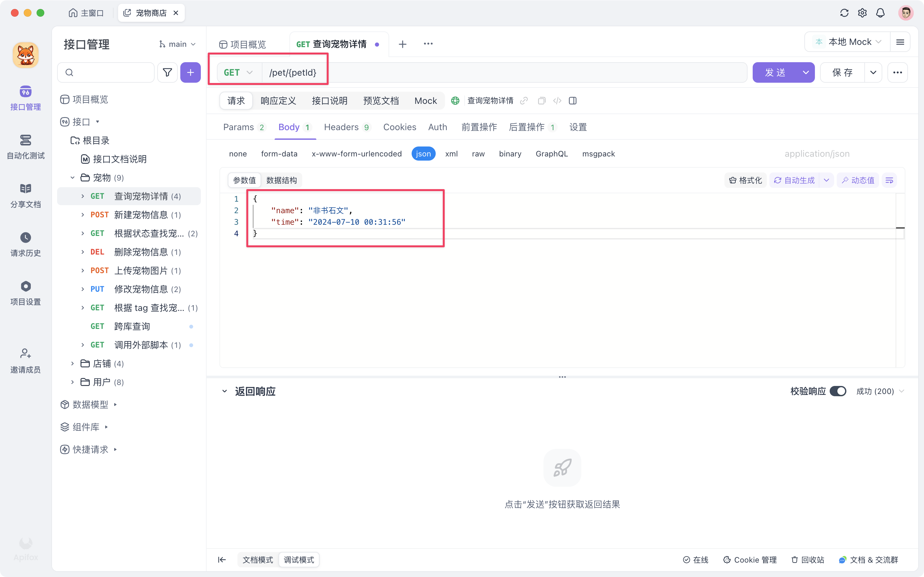Copy link for 查询宠物详情 endpoint
The image size is (924, 577).
[524, 101]
